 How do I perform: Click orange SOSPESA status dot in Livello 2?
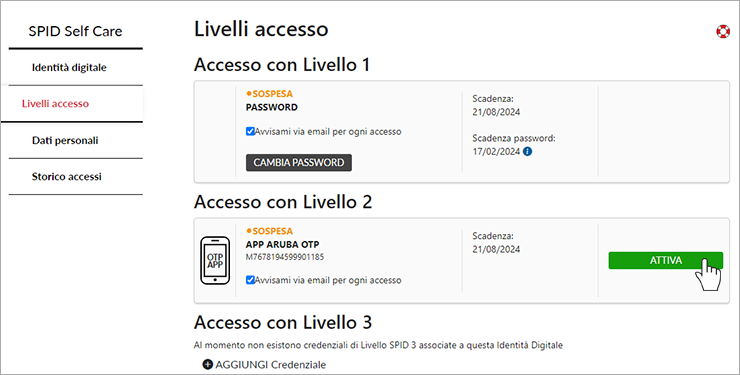pyautogui.click(x=249, y=231)
